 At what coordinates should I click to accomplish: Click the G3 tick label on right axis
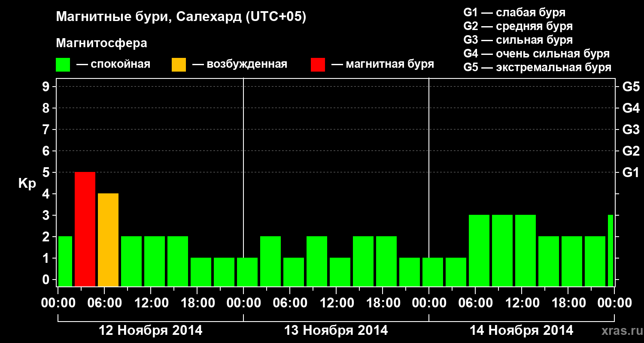pos(631,129)
